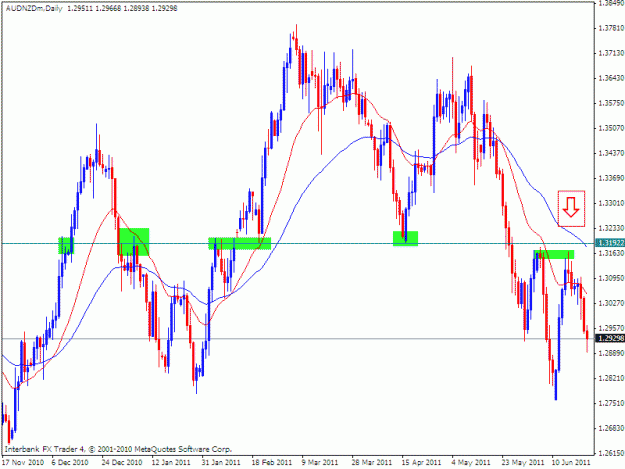The image size is (625, 469).
Task: Click the 28 Mar 2011 date label
Action: 372,462
